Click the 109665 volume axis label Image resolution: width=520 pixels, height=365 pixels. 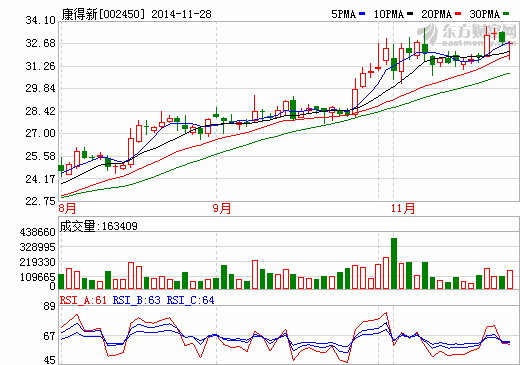click(38, 277)
